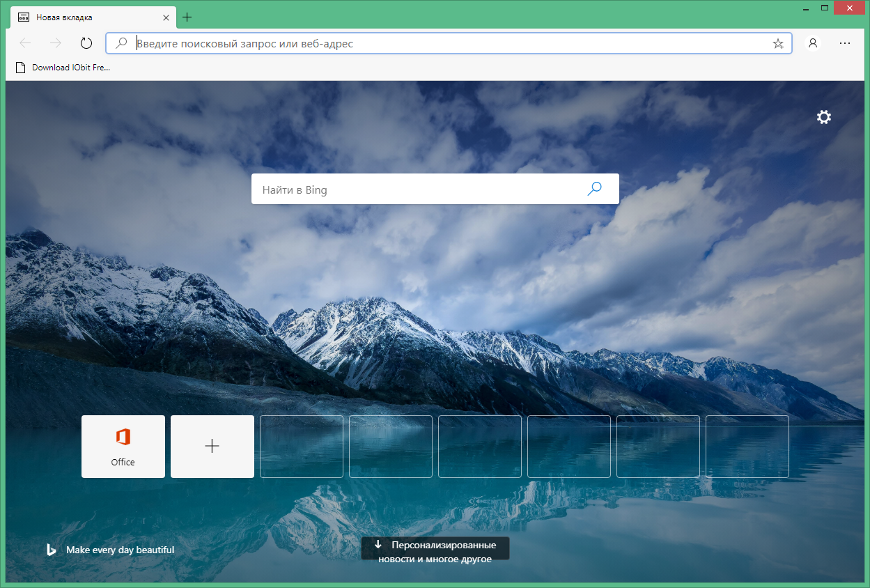Click the search magnifier in the Bing search box
This screenshot has width=870, height=588.
point(594,188)
